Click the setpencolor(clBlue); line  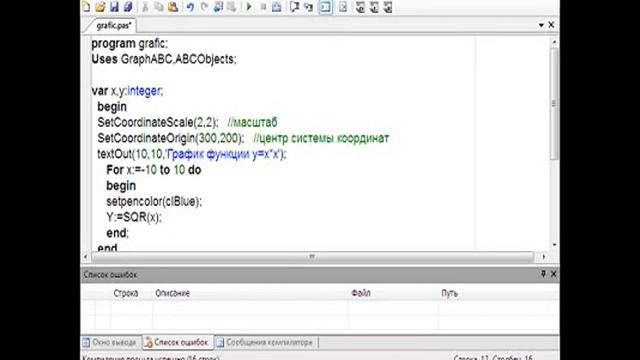[x=154, y=202]
